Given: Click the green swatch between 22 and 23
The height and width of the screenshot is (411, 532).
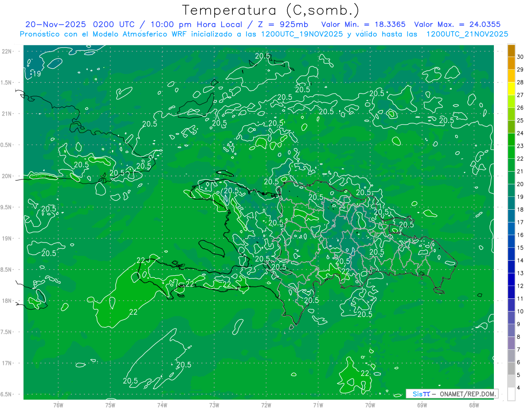Looking at the screenshot, I should (512, 152).
